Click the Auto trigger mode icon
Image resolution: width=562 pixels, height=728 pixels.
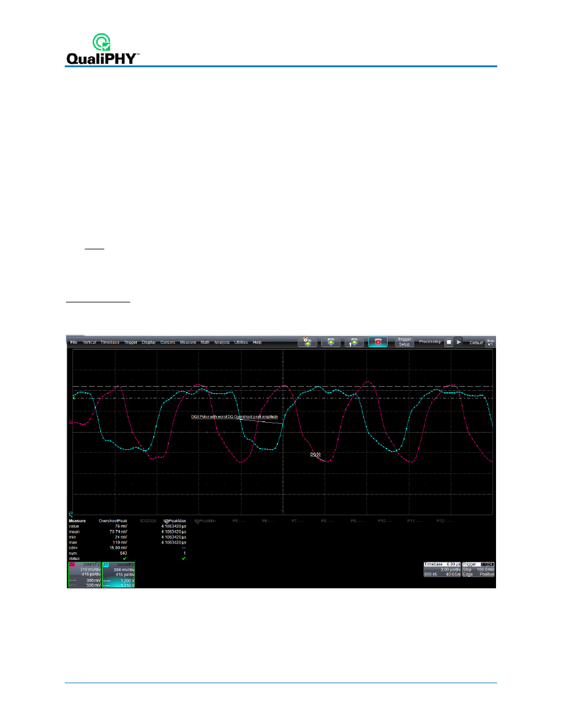click(308, 342)
